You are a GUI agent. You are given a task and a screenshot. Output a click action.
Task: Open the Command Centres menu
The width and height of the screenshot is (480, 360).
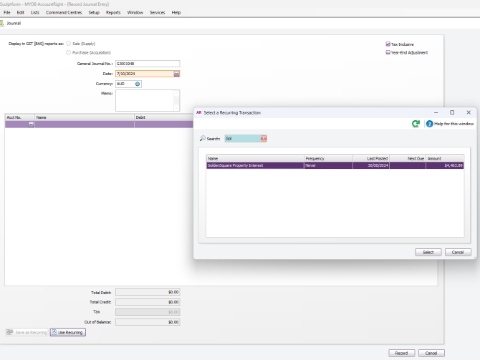[64, 12]
